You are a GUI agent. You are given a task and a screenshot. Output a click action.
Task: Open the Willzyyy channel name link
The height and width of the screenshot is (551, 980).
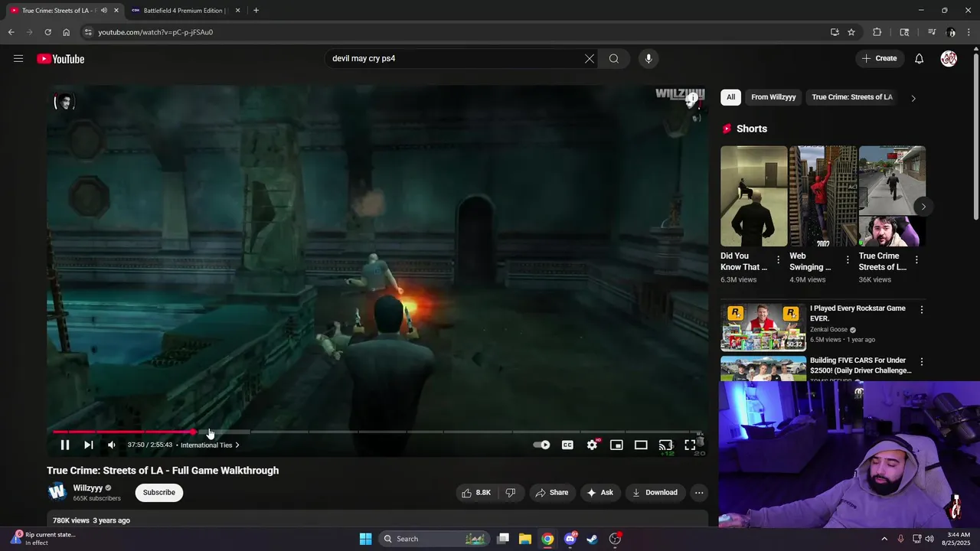(88, 488)
